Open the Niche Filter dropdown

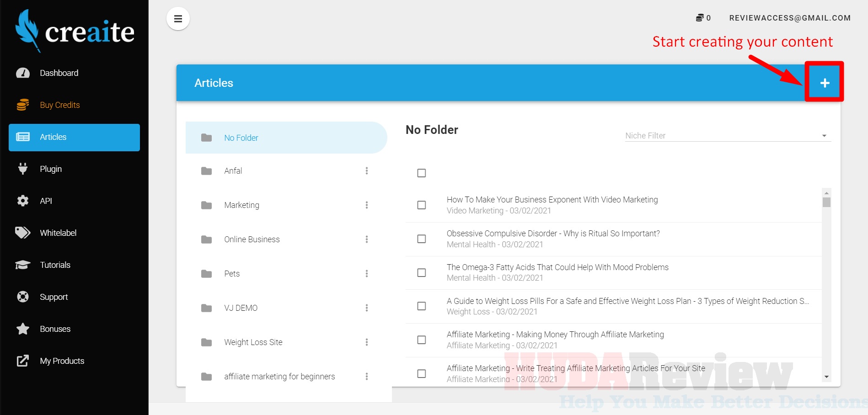[x=728, y=136]
